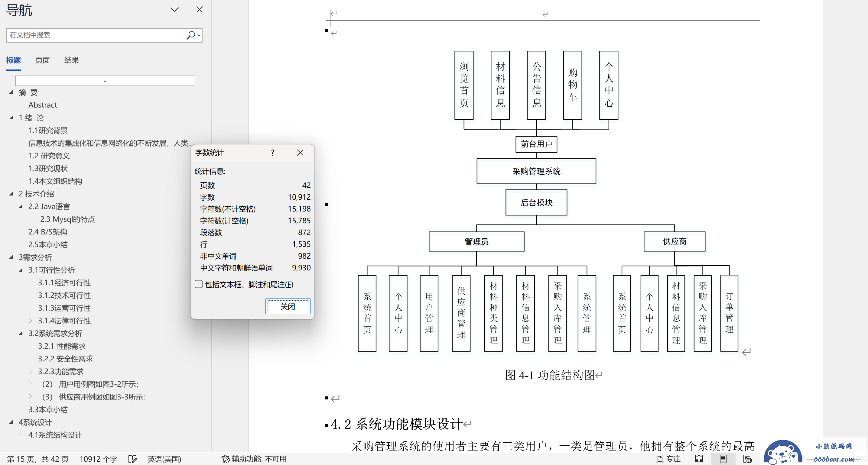
Task: Jump to 3.2.2 安全性需求 heading
Action: pyautogui.click(x=65, y=359)
